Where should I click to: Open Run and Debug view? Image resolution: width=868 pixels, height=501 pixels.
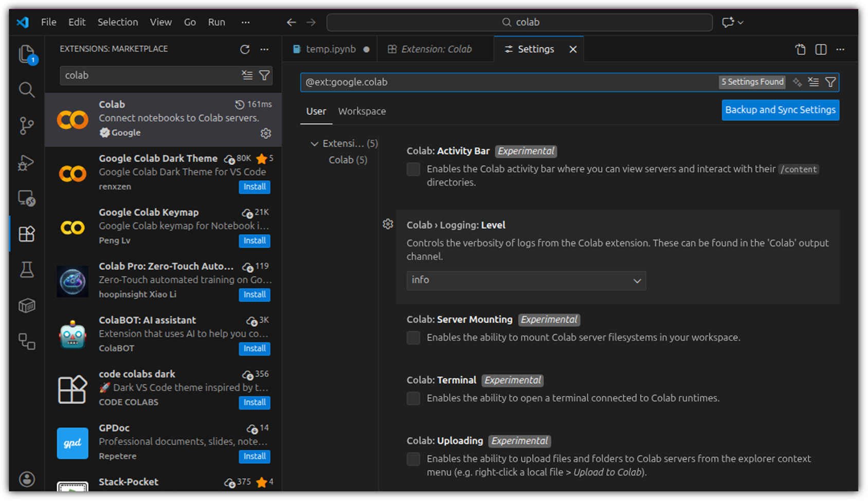(x=27, y=162)
